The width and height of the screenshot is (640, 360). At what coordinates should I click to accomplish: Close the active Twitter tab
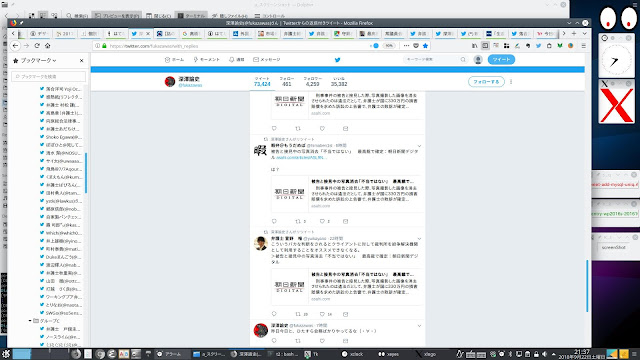coord(148,33)
